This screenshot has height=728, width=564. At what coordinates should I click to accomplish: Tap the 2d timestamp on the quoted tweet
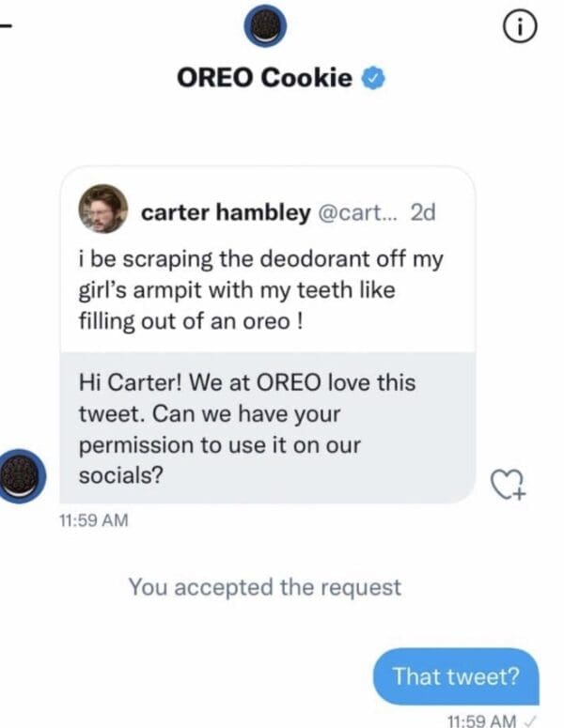click(423, 213)
